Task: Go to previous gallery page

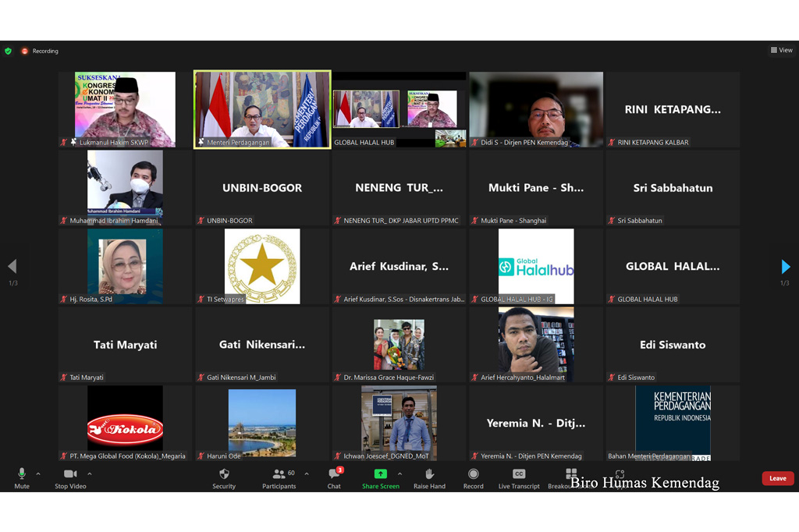Action: 12,268
